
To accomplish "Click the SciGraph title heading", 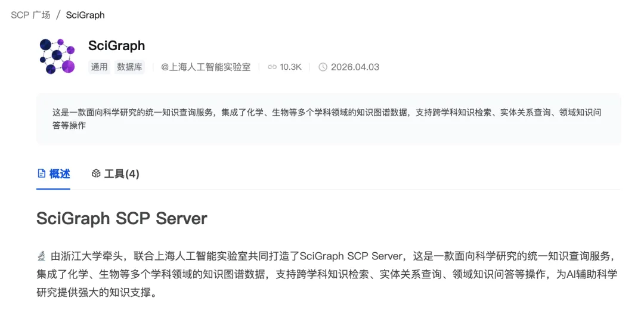I will (x=117, y=45).
